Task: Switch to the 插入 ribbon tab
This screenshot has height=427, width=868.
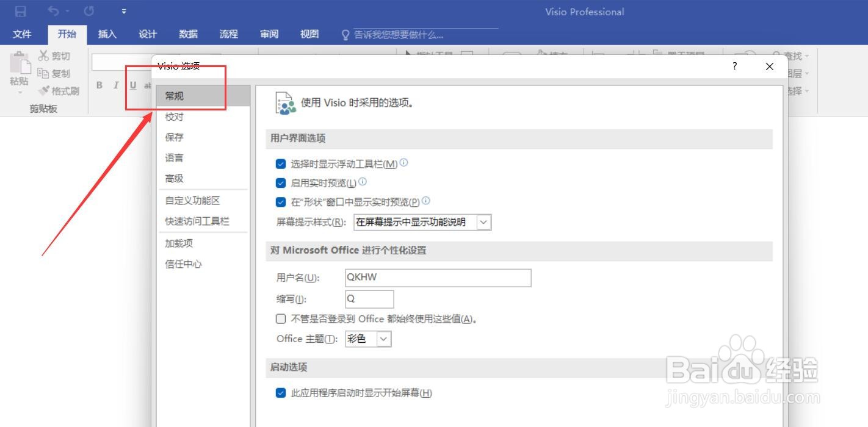Action: (x=107, y=34)
